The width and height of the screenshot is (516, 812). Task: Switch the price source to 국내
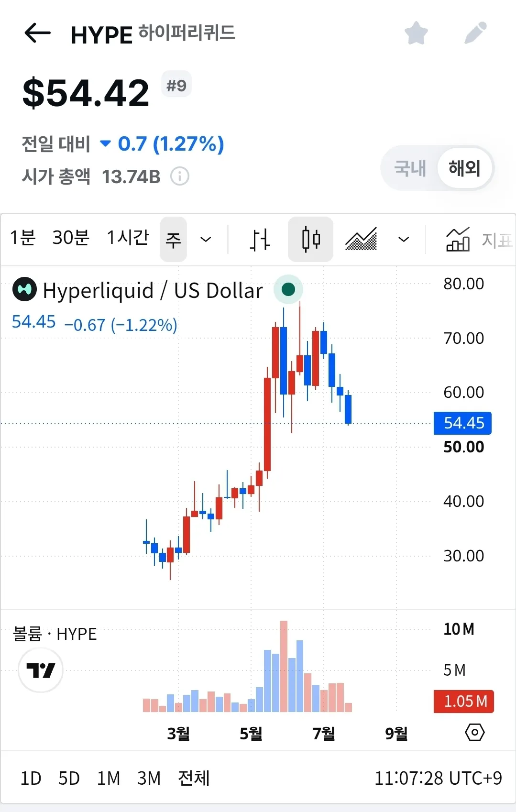tap(410, 168)
